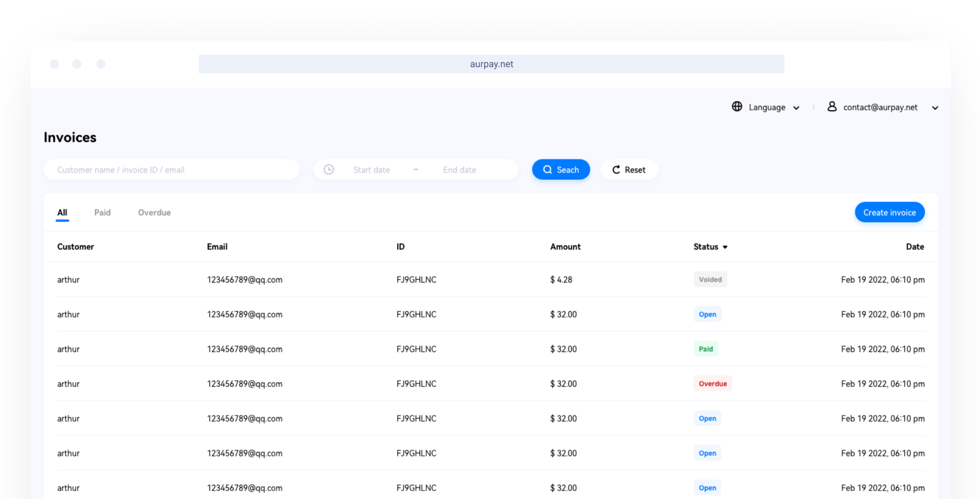The width and height of the screenshot is (980, 499).
Task: Click the customer name search field
Action: pyautogui.click(x=171, y=169)
